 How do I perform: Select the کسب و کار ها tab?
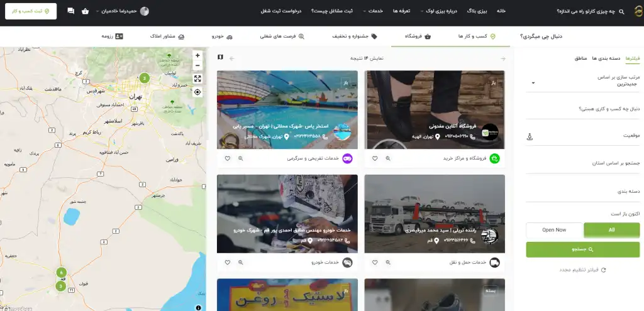(477, 36)
